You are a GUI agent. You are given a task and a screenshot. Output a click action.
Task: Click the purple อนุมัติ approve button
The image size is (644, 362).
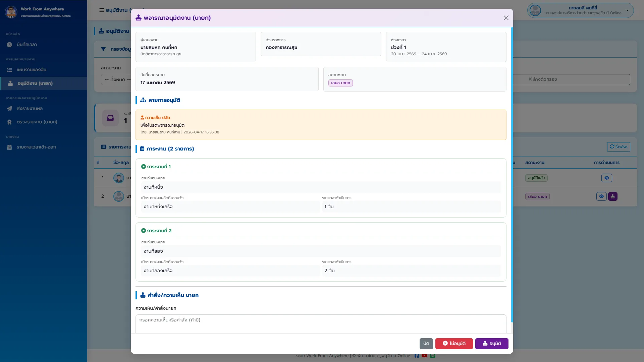492,344
